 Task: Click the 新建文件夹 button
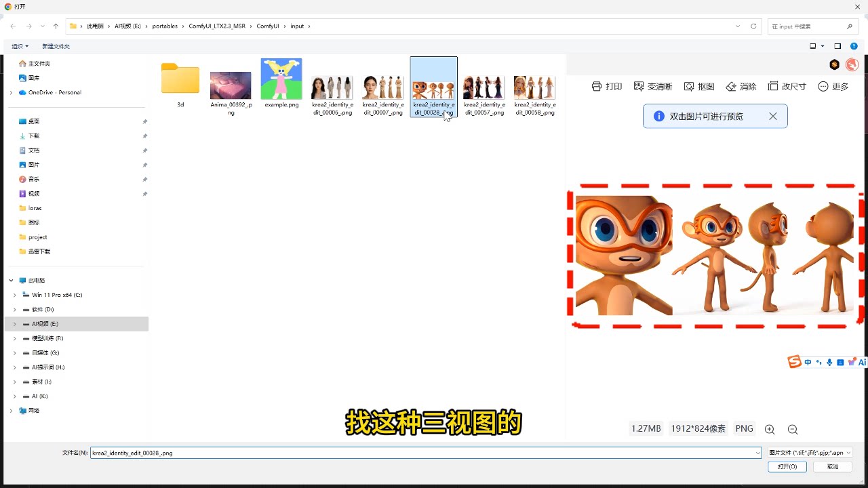coord(56,46)
